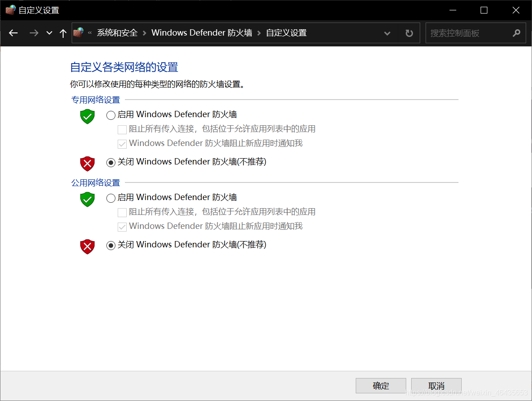Click the title bar firewall icon
532x401 pixels.
point(10,10)
